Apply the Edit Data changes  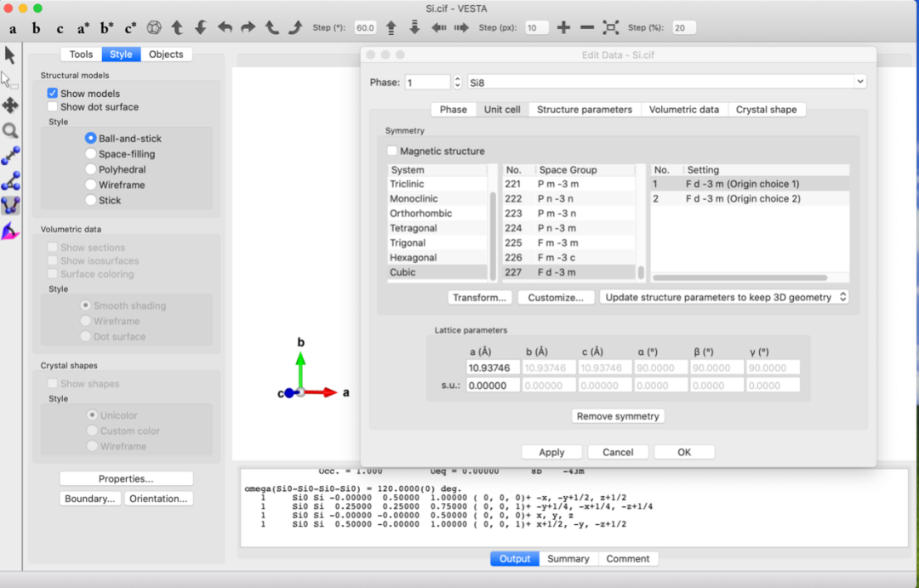click(x=551, y=452)
